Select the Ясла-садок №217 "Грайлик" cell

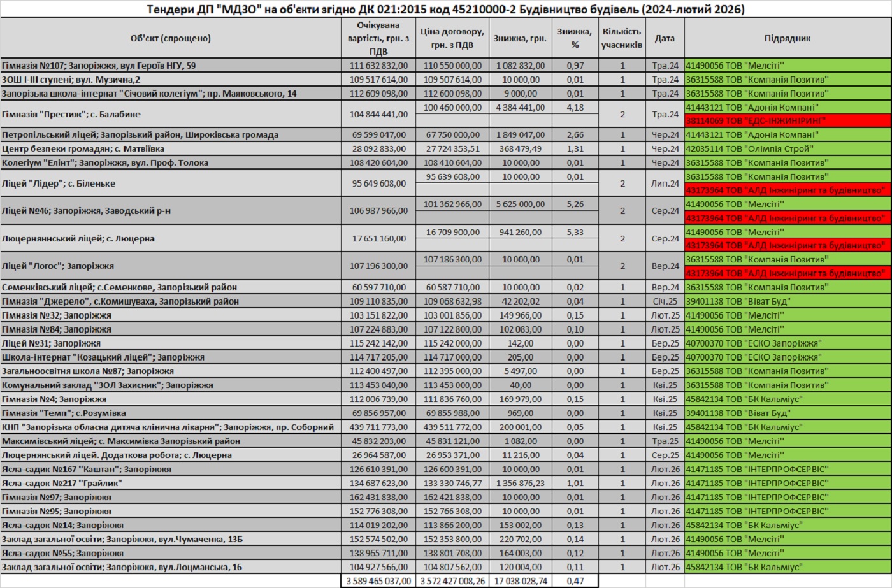(170, 484)
